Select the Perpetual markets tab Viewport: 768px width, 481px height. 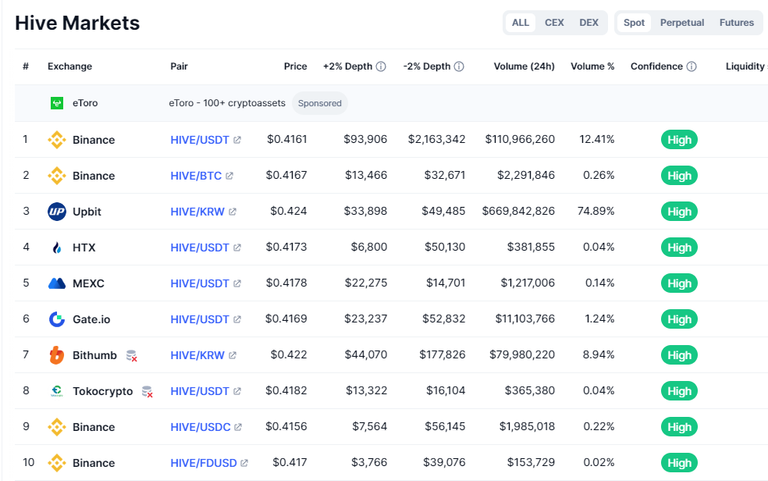point(682,23)
